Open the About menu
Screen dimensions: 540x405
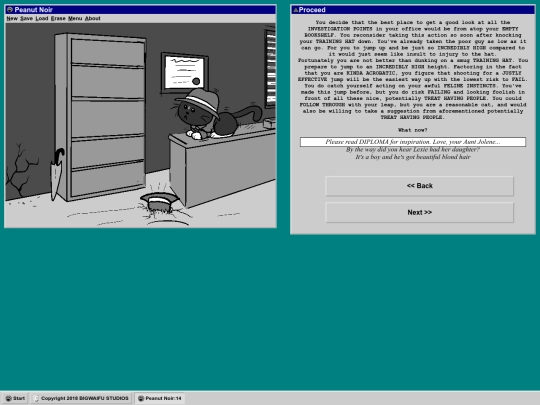[x=92, y=18]
